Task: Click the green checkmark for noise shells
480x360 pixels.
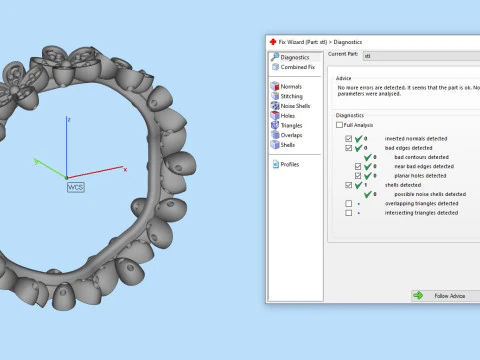Action: pos(368,194)
